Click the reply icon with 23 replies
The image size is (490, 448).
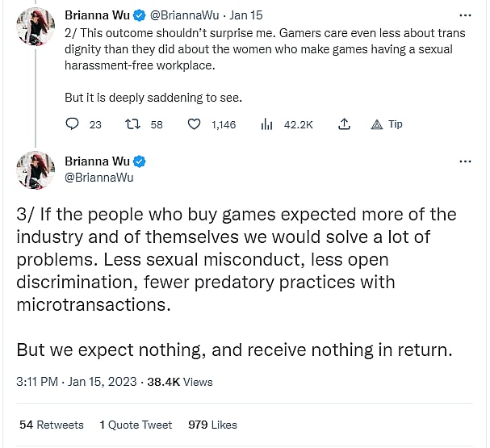click(x=72, y=124)
